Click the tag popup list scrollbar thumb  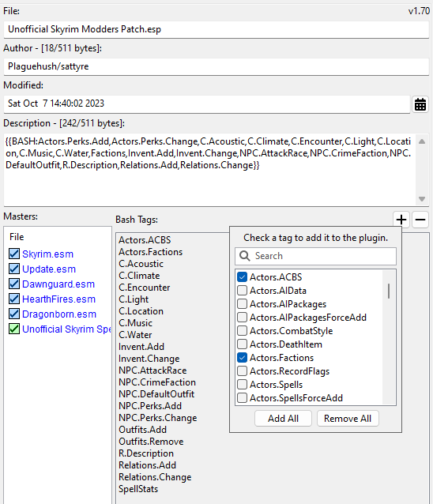point(389,291)
